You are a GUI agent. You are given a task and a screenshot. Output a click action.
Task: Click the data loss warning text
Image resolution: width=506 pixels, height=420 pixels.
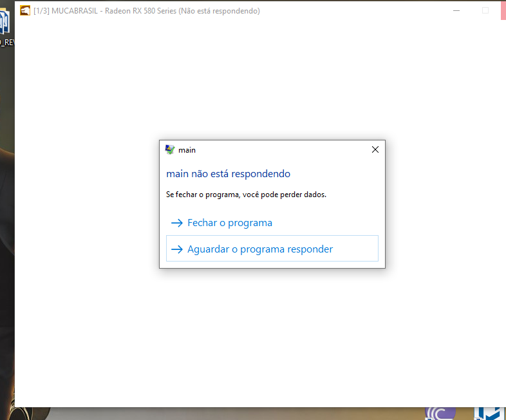click(246, 195)
